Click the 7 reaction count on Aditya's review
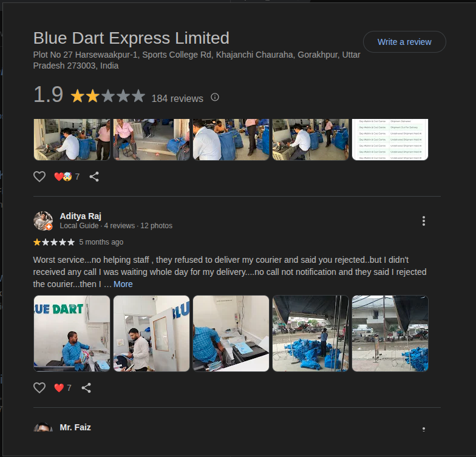The height and width of the screenshot is (457, 476). [x=69, y=388]
